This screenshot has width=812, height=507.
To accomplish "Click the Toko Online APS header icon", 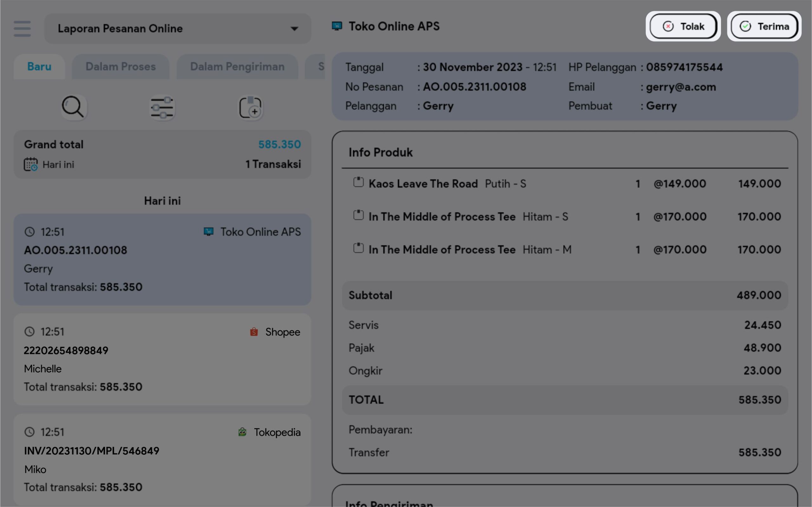I will 337,26.
